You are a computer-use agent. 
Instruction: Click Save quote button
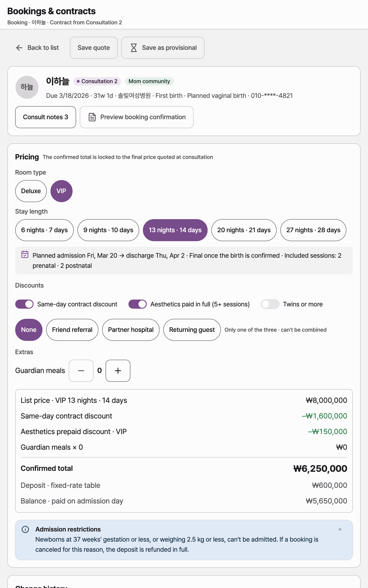tap(94, 48)
